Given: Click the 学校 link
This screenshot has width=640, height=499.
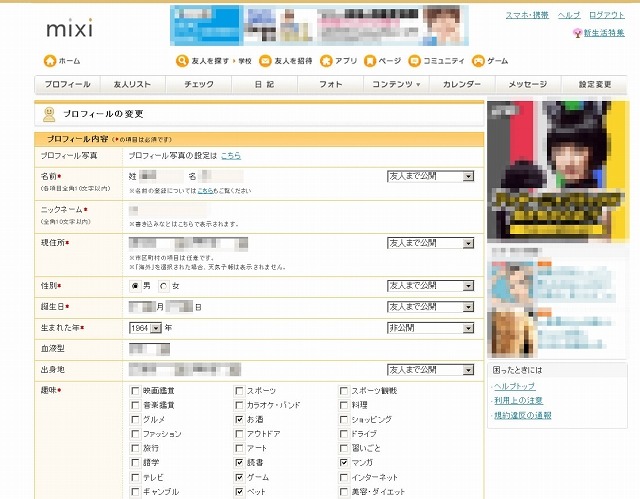Looking at the screenshot, I should tap(245, 61).
